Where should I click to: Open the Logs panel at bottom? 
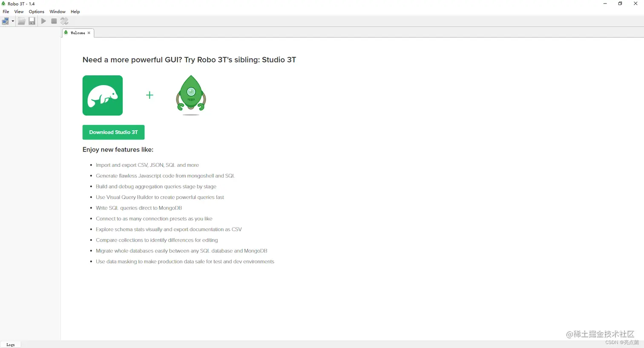coord(11,345)
